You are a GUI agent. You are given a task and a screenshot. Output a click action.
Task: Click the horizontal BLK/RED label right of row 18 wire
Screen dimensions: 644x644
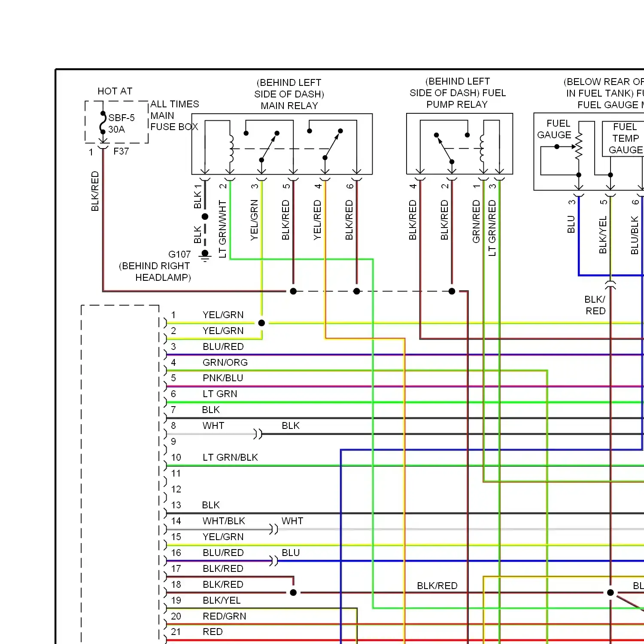pos(437,586)
